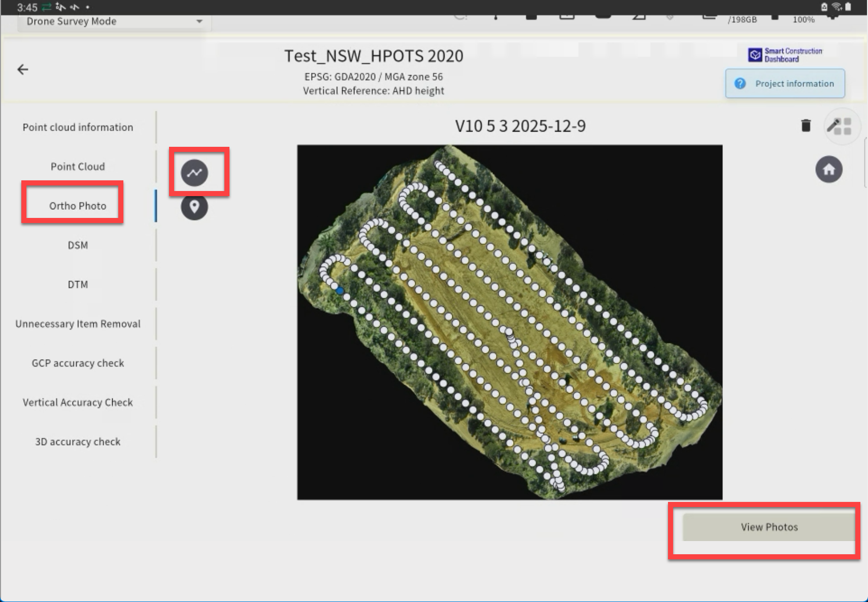Click the View Photos button
Viewport: 868px width, 602px height.
769,527
